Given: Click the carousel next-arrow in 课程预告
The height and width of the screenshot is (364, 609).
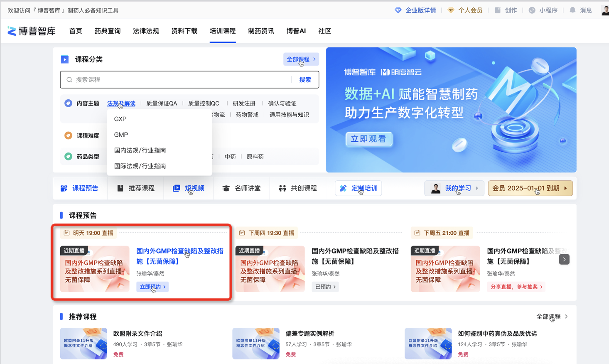Looking at the screenshot, I should pos(564,259).
